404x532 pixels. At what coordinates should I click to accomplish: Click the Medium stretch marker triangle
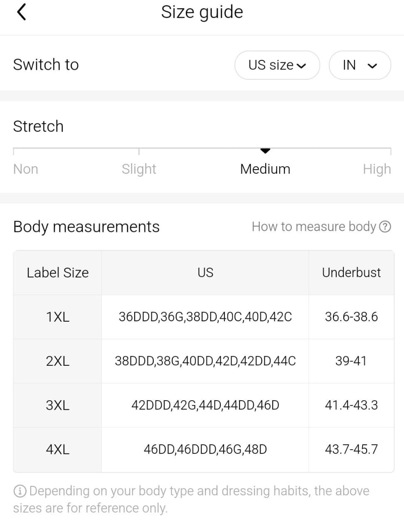pos(265,150)
